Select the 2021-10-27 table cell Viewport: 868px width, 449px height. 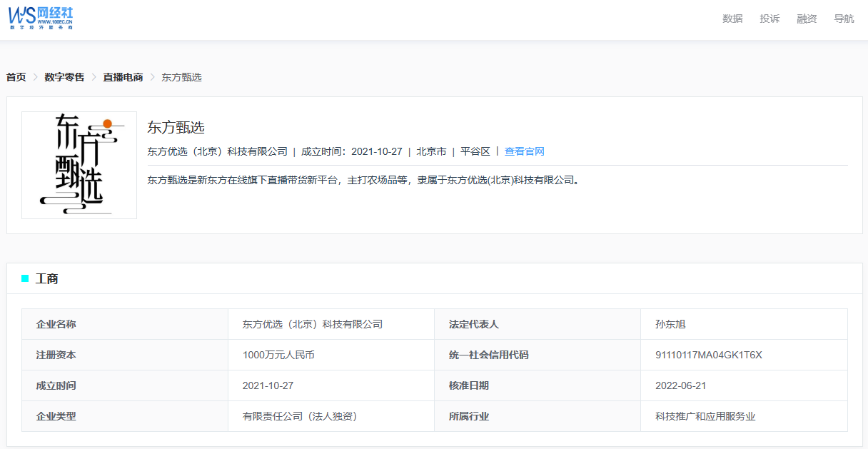[x=331, y=385]
